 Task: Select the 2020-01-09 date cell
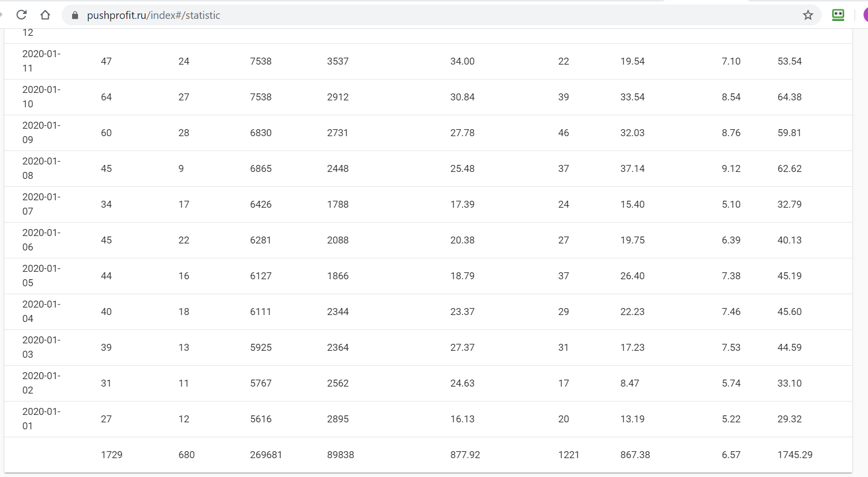click(41, 133)
